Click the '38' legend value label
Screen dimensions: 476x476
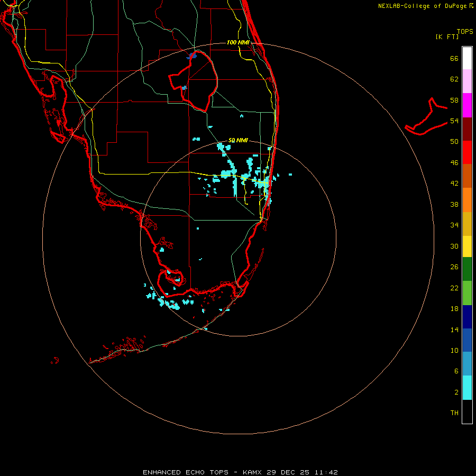[x=454, y=204]
